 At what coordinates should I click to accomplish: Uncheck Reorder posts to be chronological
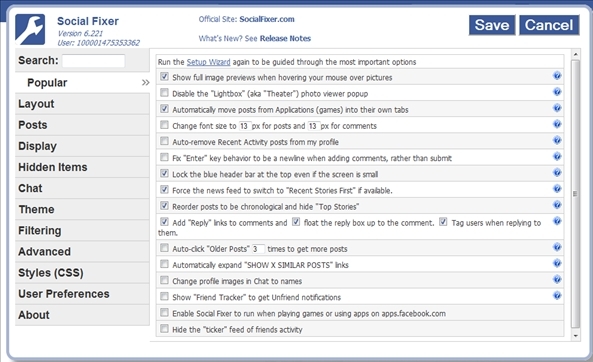click(164, 206)
